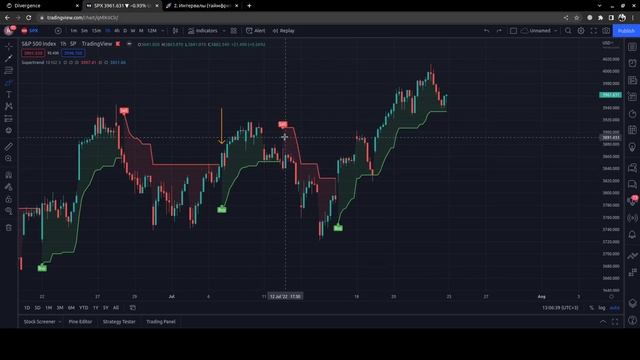Click the Publish button
The width and height of the screenshot is (640, 360).
pos(626,31)
